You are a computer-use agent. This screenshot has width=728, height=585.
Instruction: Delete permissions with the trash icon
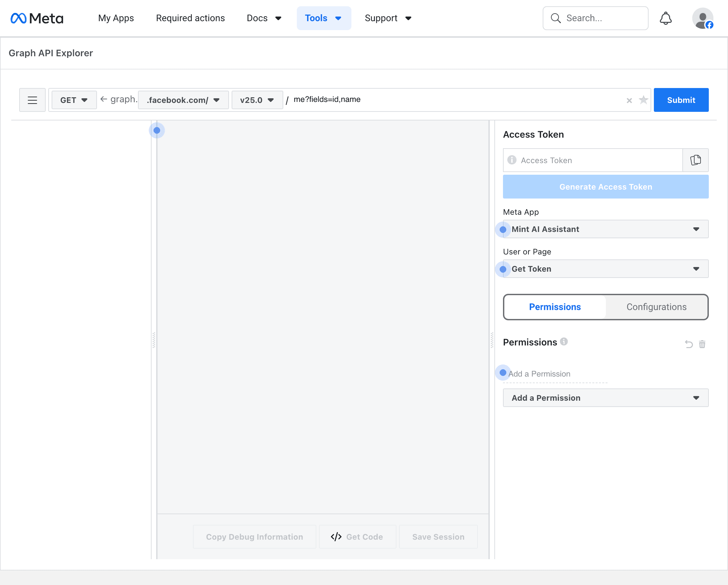click(702, 344)
